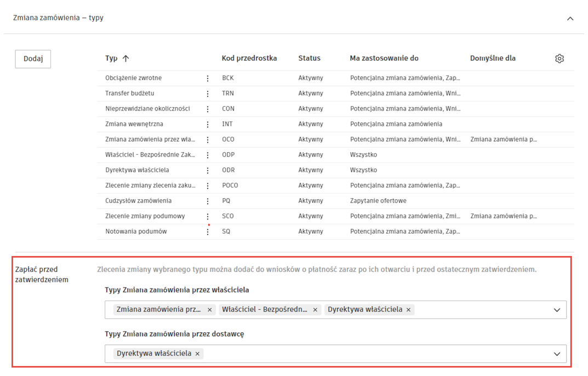Remove the Właściciel - Bezpośredn... tag
Viewport: 588px width, 376px height.
(315, 310)
